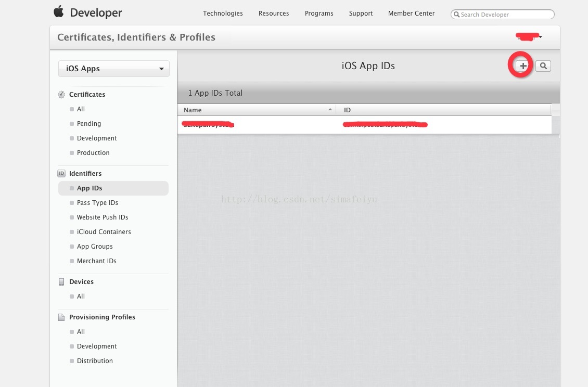Open the Programs menu
Viewport: 588px width, 387px height.
coord(319,13)
